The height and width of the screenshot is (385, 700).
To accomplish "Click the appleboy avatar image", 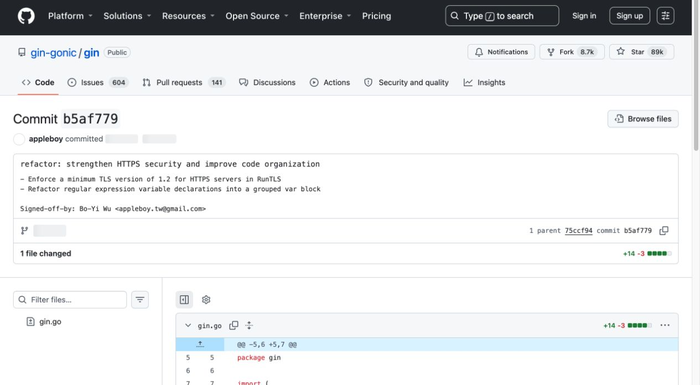I will (x=19, y=139).
